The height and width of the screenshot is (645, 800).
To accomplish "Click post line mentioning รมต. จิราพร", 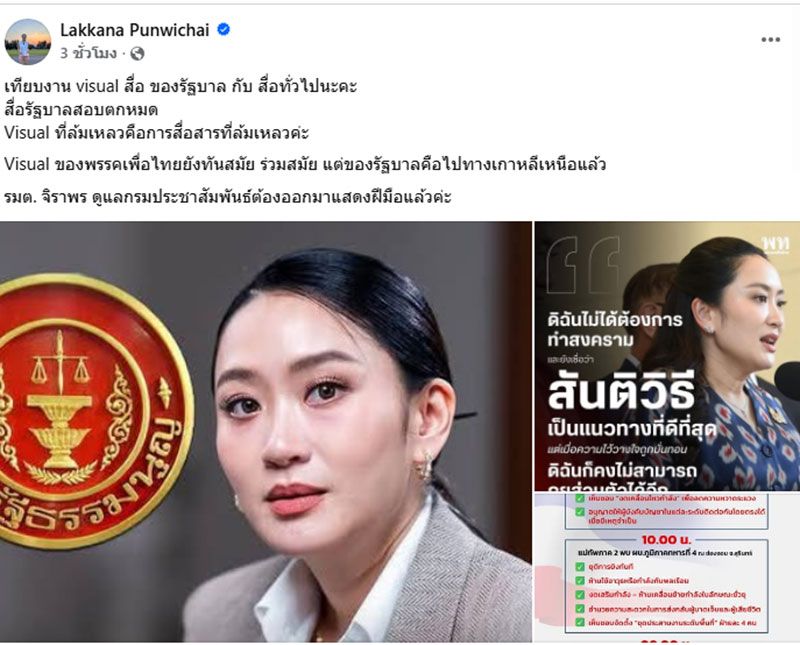I will coord(228,196).
